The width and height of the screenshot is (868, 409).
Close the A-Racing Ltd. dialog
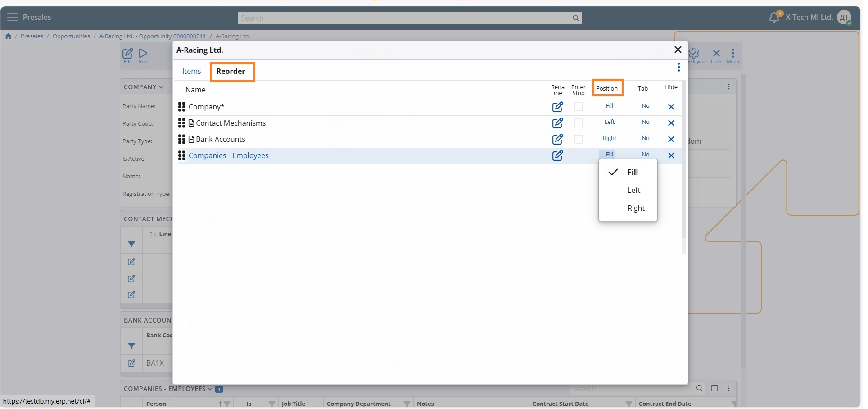coord(678,50)
